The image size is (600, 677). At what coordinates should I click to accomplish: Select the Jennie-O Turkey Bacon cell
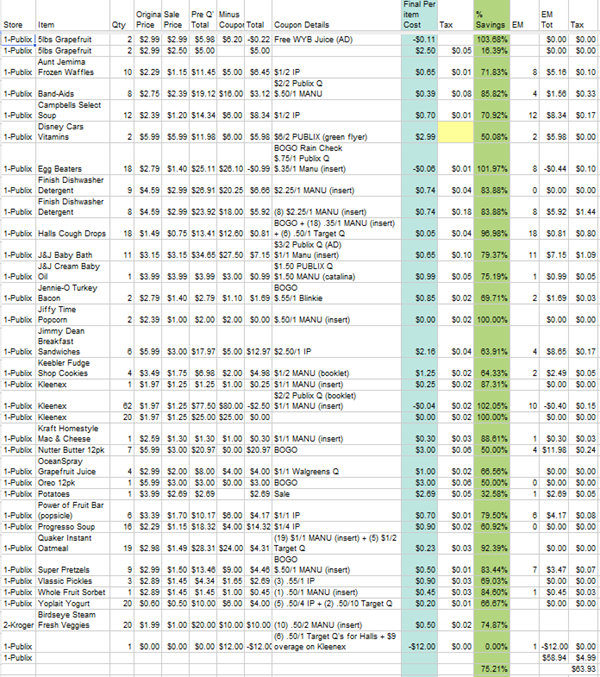click(x=73, y=293)
